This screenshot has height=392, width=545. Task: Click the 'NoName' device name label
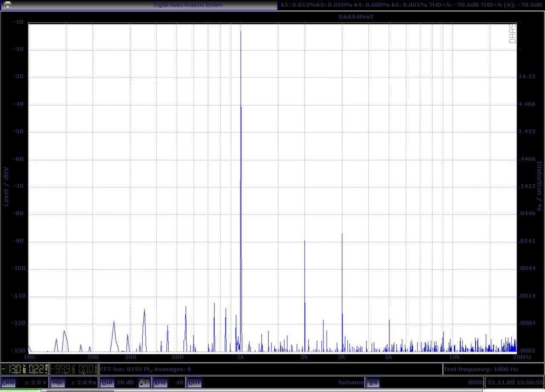point(351,383)
